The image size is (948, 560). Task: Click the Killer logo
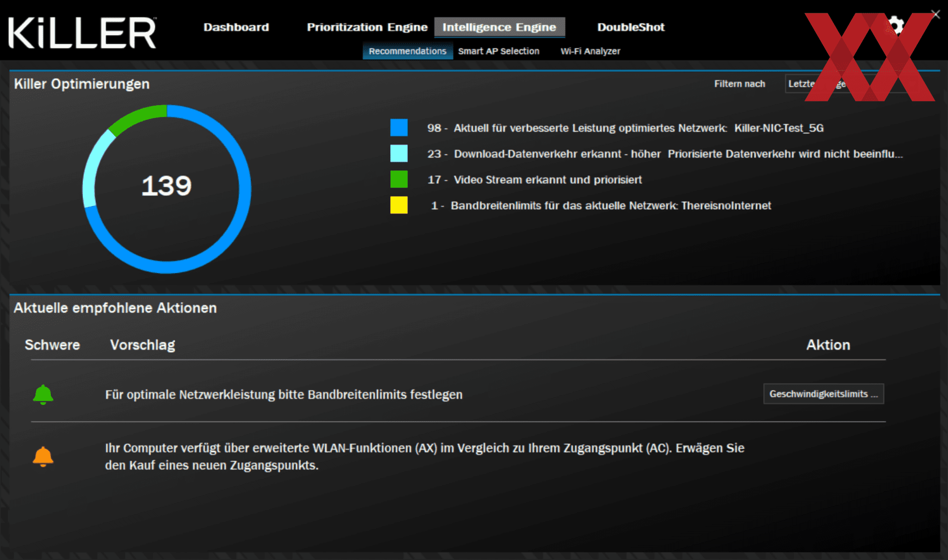click(x=82, y=33)
